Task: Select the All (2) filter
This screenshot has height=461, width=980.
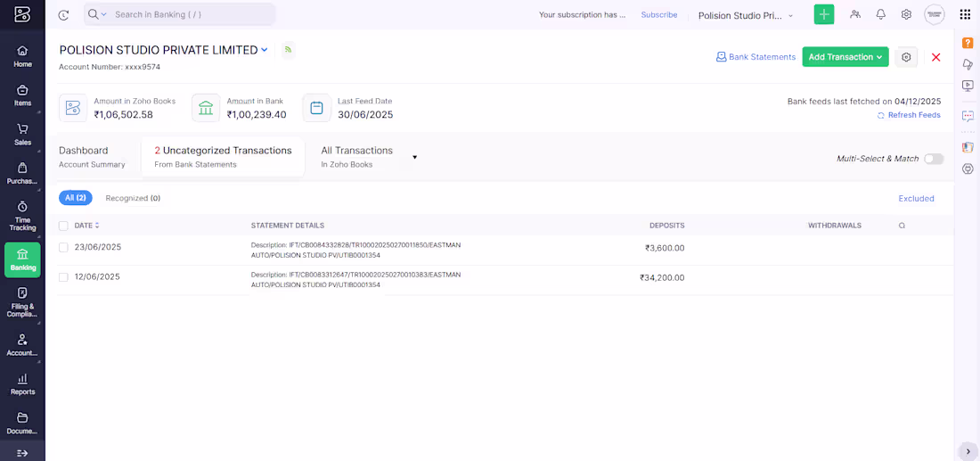Action: 76,198
